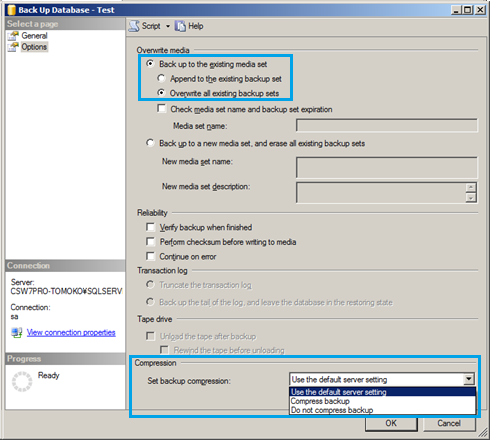The width and height of the screenshot is (490, 440).
Task: Click the Script button label
Action: coord(151,26)
